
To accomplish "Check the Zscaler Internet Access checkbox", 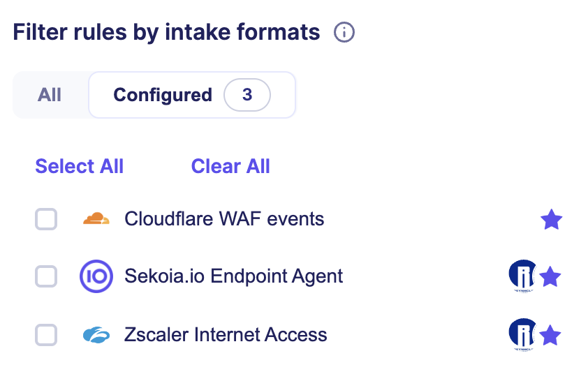I will click(x=46, y=336).
